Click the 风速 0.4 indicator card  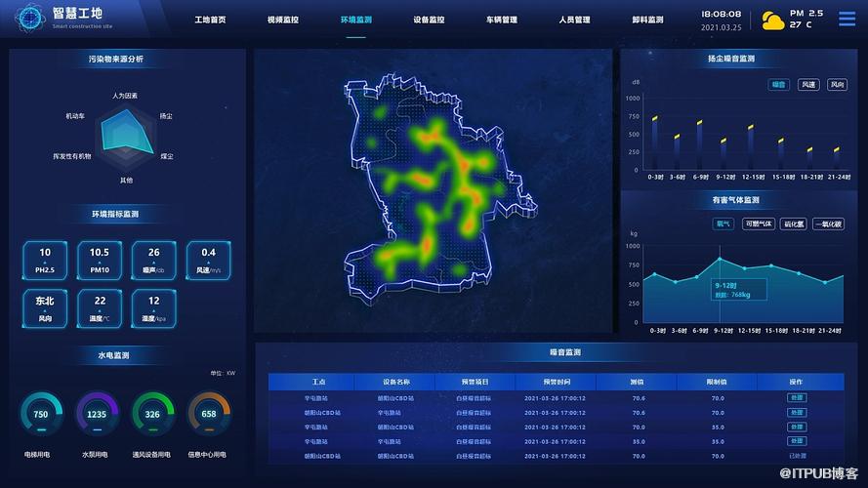pyautogui.click(x=208, y=260)
